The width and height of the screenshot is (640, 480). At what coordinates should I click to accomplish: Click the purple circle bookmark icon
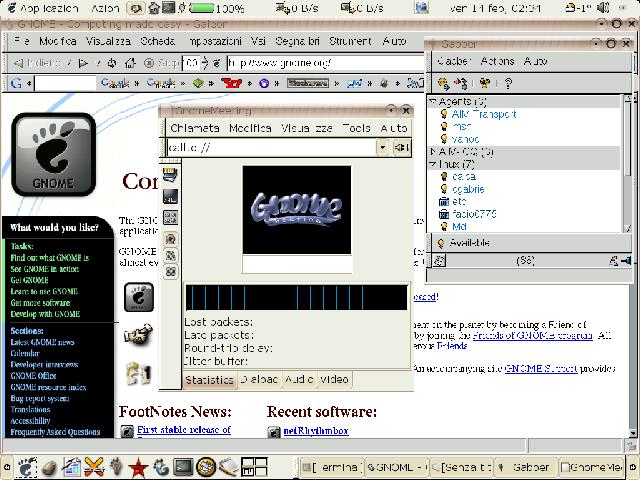click(x=264, y=83)
